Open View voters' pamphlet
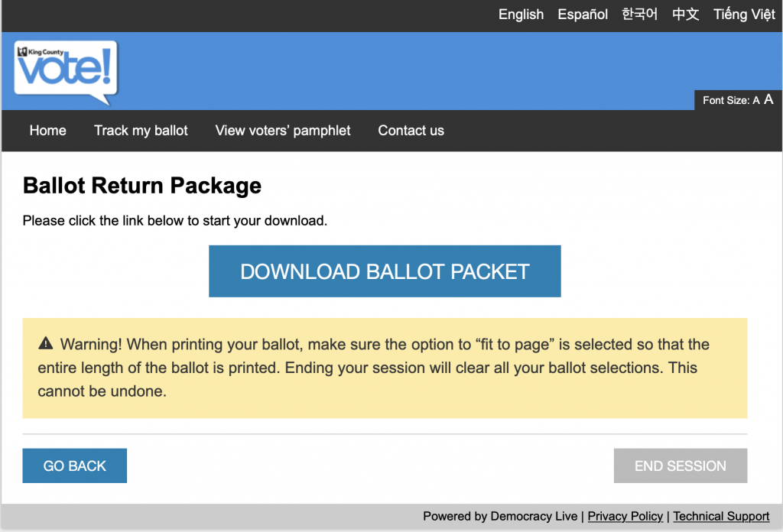 [283, 131]
